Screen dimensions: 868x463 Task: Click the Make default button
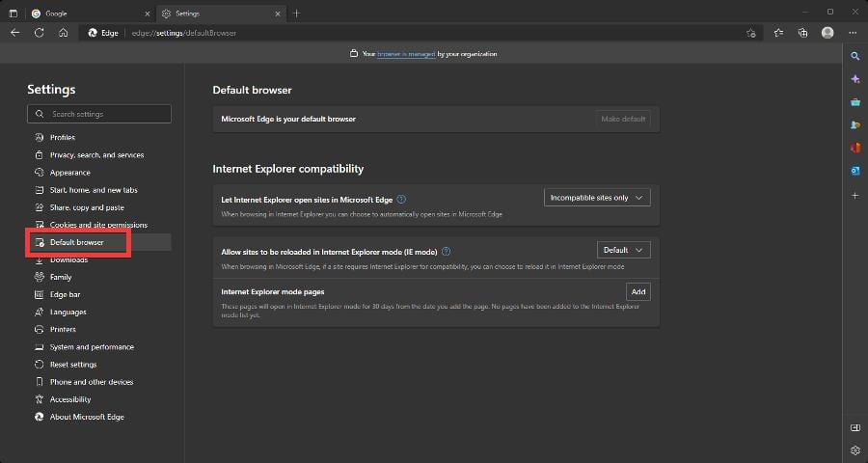click(x=623, y=119)
